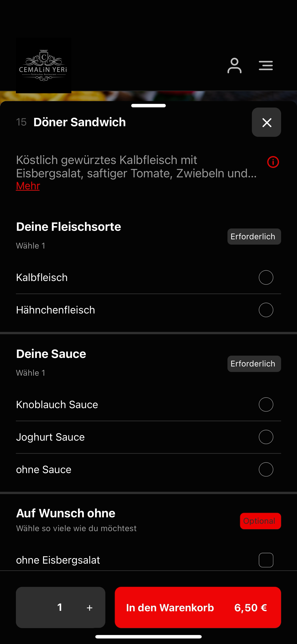The image size is (297, 644).
Task: Click the Optional badge for Auf Wunsch ohne
Action: tap(260, 521)
